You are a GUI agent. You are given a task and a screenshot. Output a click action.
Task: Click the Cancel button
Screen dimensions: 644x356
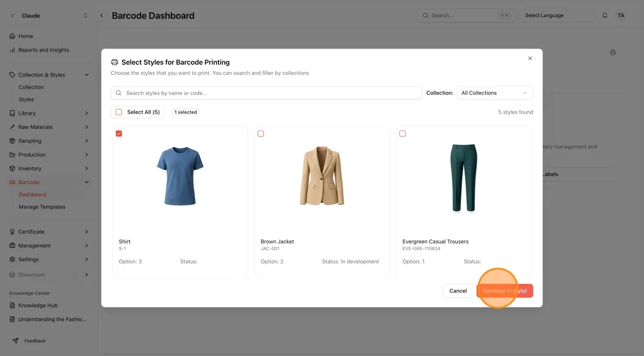point(458,290)
